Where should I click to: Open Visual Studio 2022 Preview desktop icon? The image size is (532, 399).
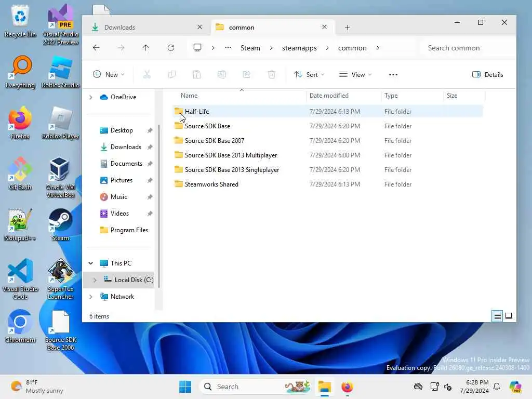coord(60,25)
